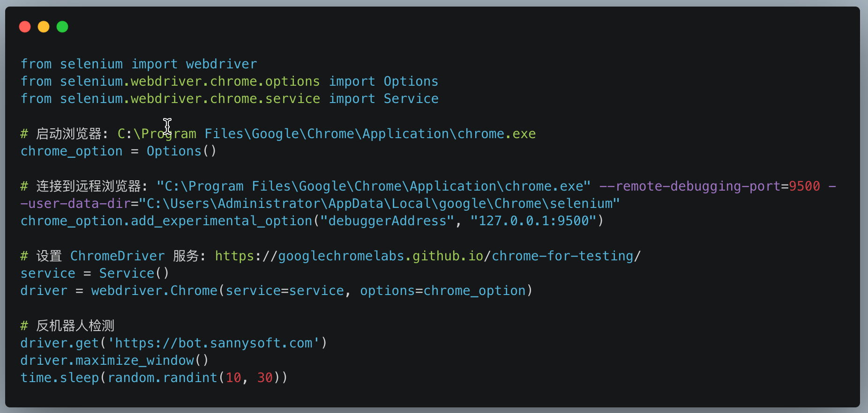This screenshot has height=413, width=868.
Task: Click the 启动浏览器 comment text
Action: (x=68, y=134)
